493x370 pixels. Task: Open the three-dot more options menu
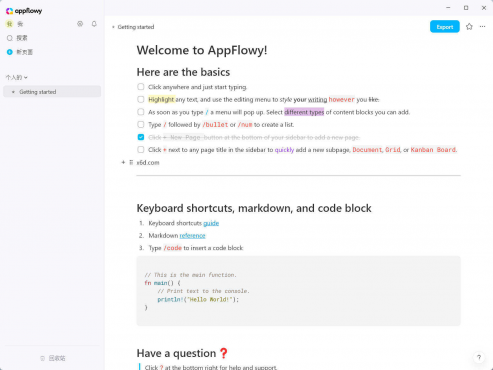pyautogui.click(x=483, y=27)
